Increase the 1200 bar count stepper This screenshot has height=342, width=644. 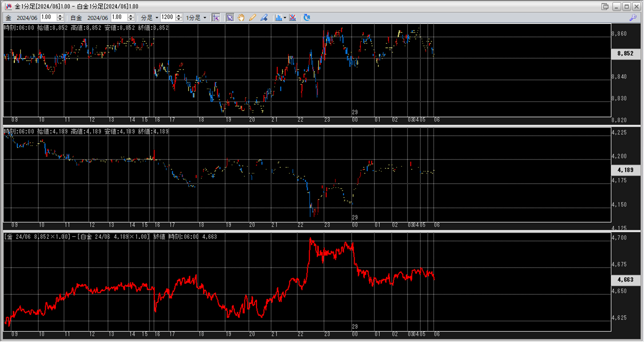pos(179,16)
